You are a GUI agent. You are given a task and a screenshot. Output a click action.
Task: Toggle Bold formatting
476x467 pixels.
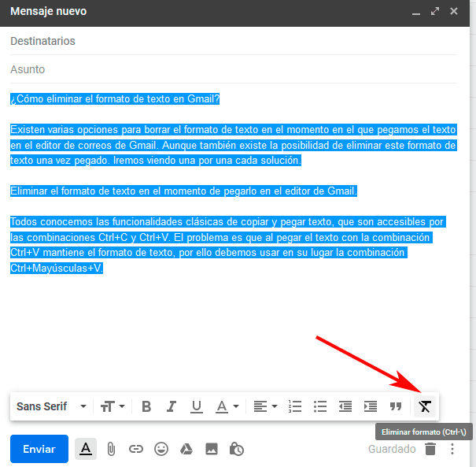146,406
